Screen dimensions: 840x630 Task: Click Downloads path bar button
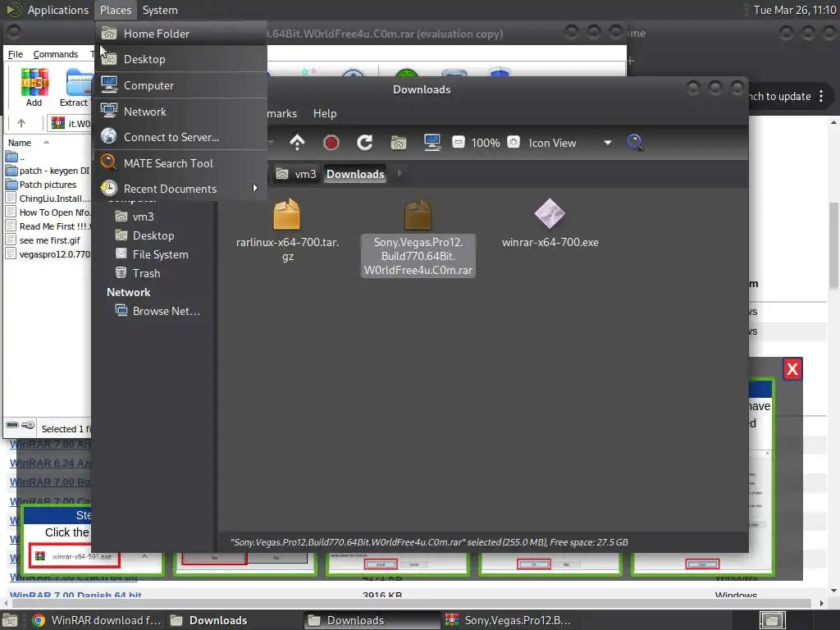(x=355, y=174)
